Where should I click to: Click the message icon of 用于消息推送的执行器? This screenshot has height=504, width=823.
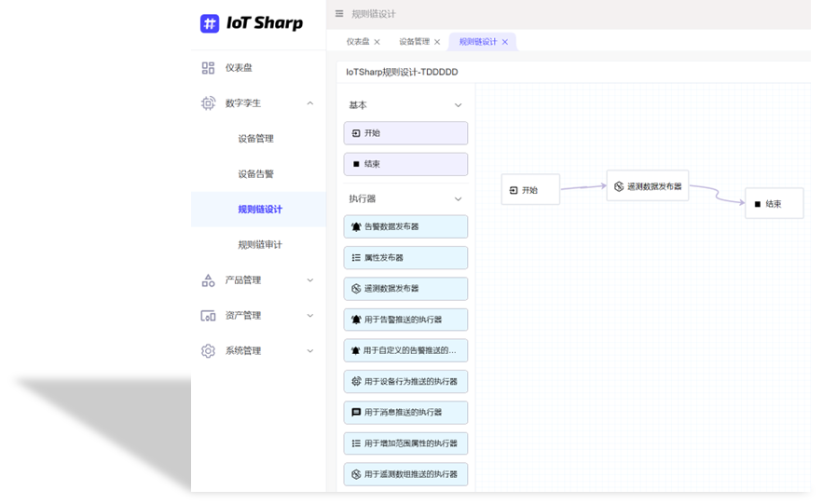[x=356, y=412]
